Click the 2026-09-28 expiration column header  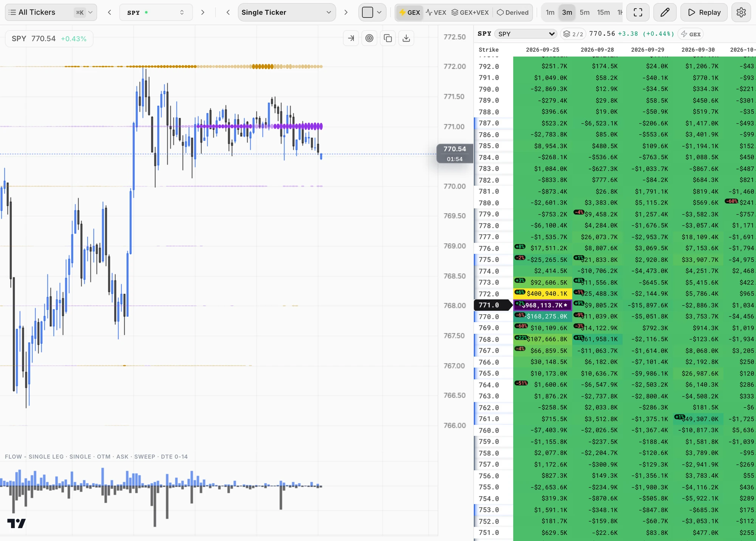[597, 50]
